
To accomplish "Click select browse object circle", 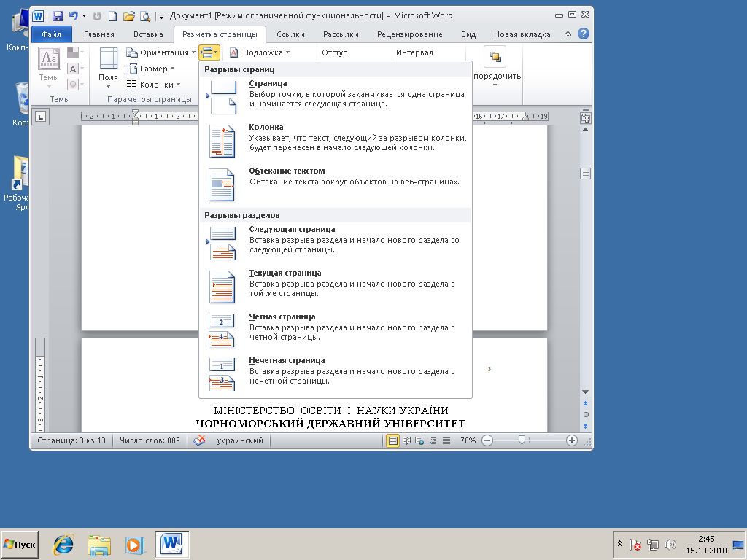I will [586, 415].
